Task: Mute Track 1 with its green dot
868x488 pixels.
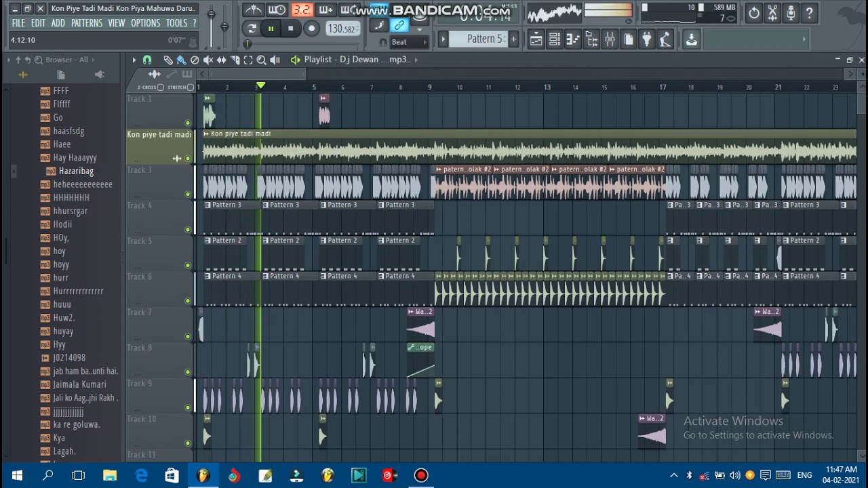Action: coord(188,123)
